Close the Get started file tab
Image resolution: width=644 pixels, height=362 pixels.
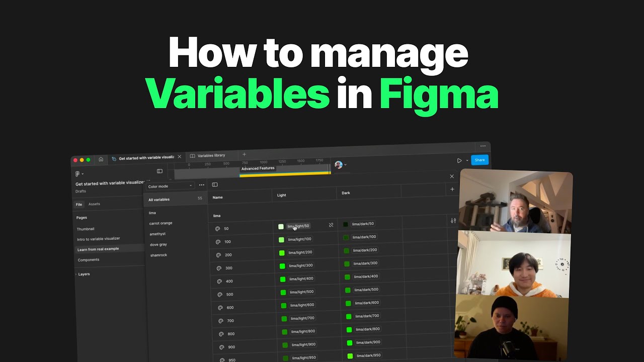179,157
